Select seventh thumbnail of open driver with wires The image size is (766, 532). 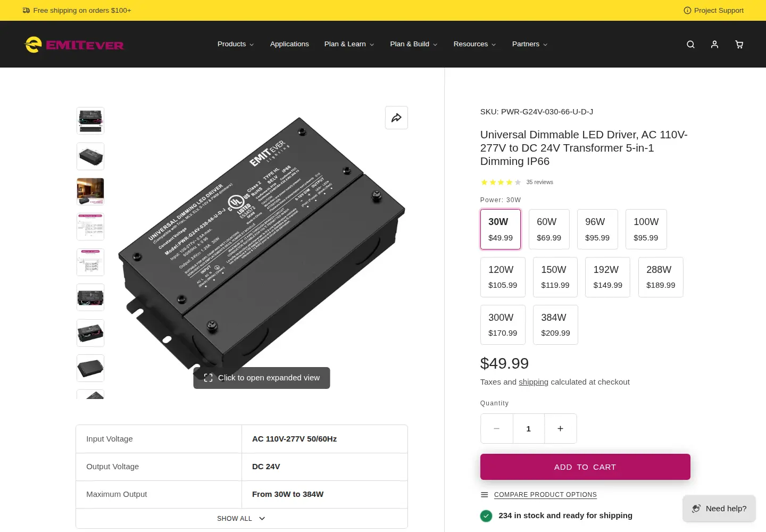90,333
